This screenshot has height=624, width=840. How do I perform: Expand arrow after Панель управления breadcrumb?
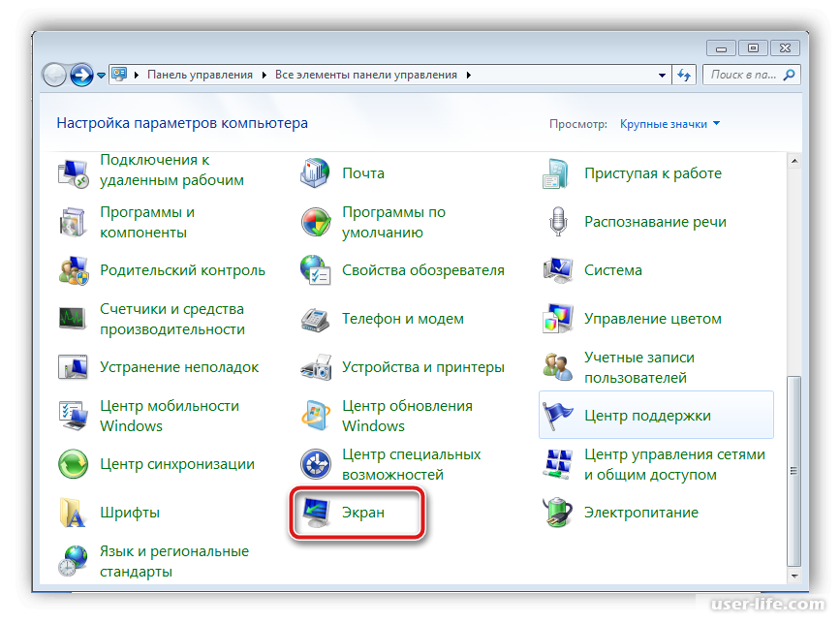[264, 75]
